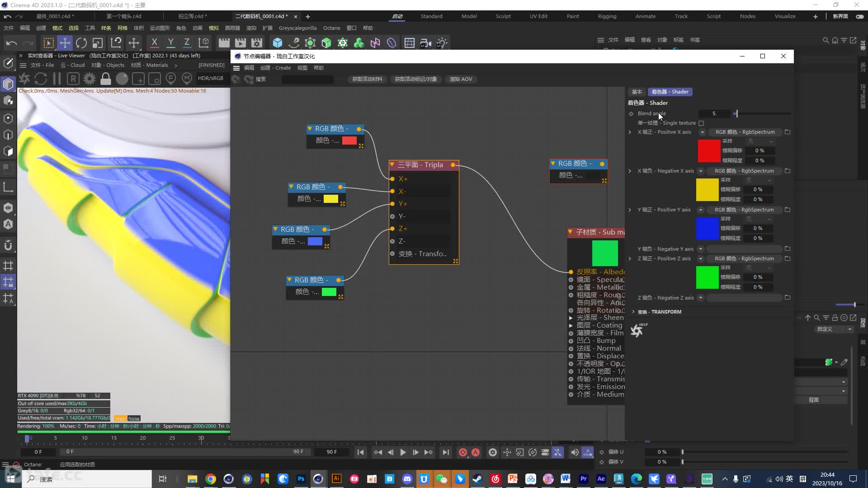Open the Greyscalegorilla menu
This screenshot has height=488, width=868.
point(297,28)
